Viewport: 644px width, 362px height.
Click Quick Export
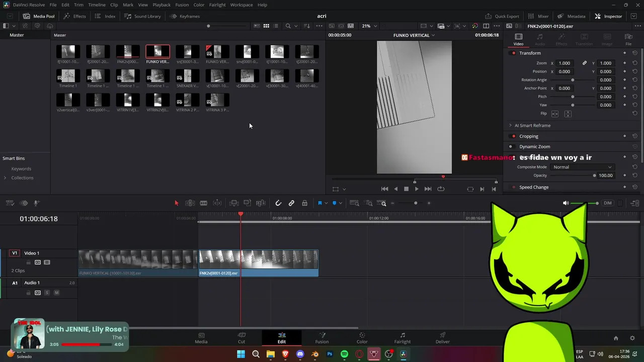(502, 16)
